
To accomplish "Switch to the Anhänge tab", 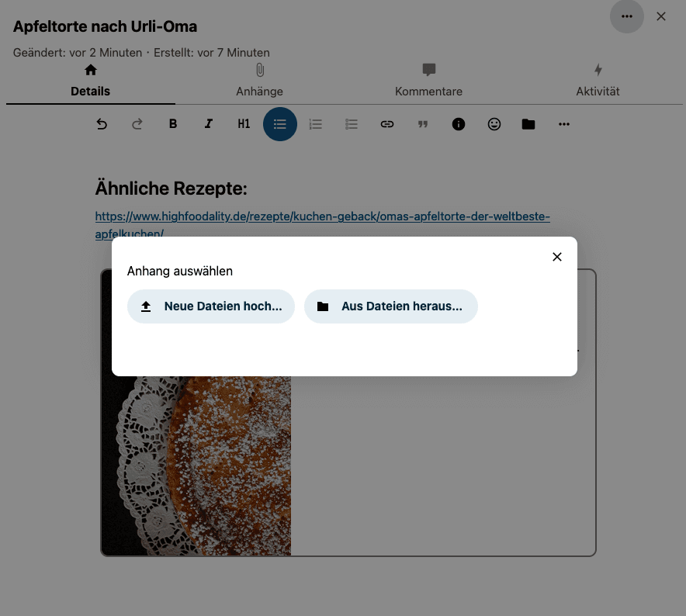I will pos(259,81).
